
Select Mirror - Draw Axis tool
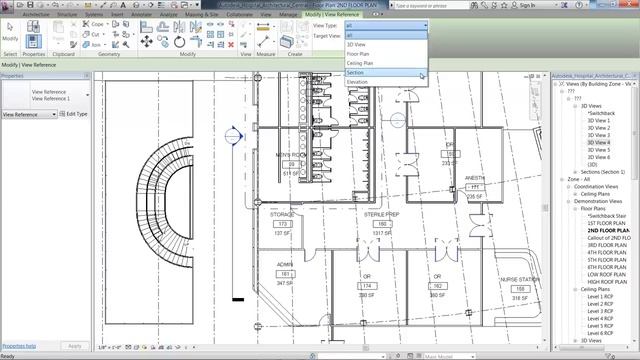pos(196,27)
